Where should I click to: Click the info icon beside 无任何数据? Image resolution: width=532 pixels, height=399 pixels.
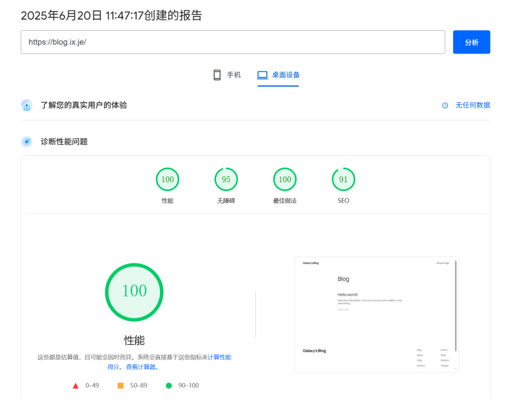pyautogui.click(x=445, y=105)
